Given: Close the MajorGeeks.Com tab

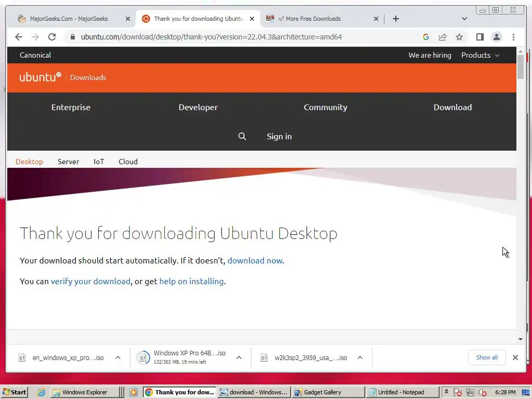Looking at the screenshot, I should pos(128,19).
